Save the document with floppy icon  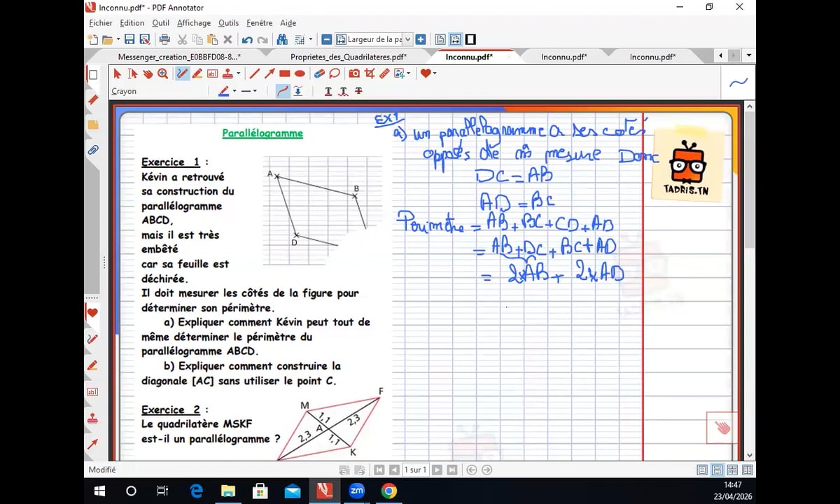129,40
